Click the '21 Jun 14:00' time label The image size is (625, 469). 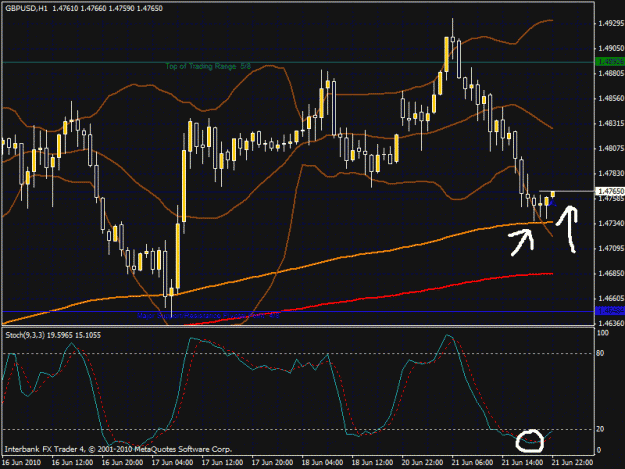pyautogui.click(x=522, y=463)
